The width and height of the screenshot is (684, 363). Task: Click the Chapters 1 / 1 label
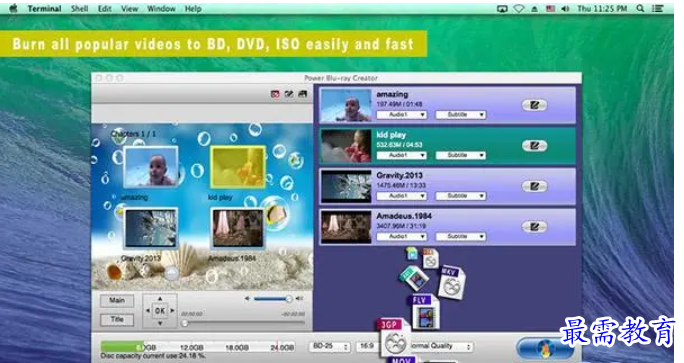pos(133,134)
